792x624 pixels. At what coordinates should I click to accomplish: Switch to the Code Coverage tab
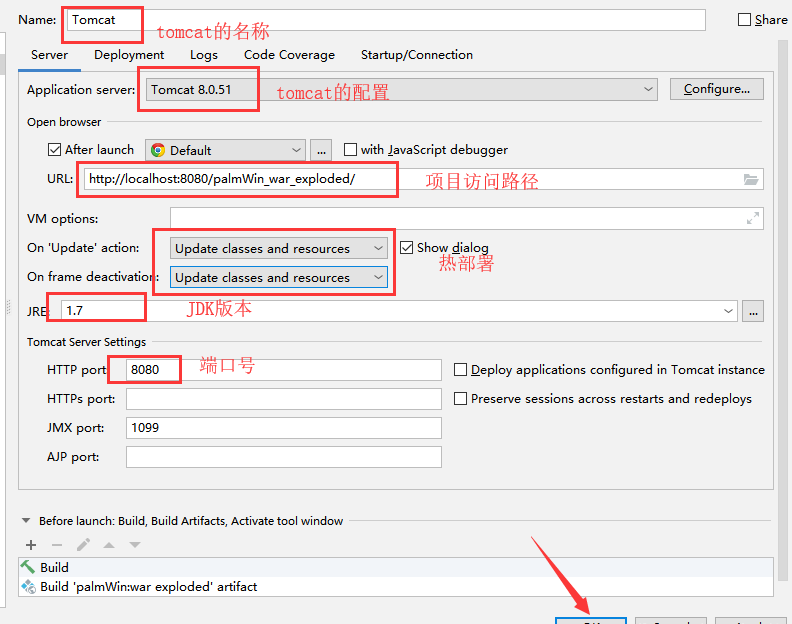(x=289, y=55)
